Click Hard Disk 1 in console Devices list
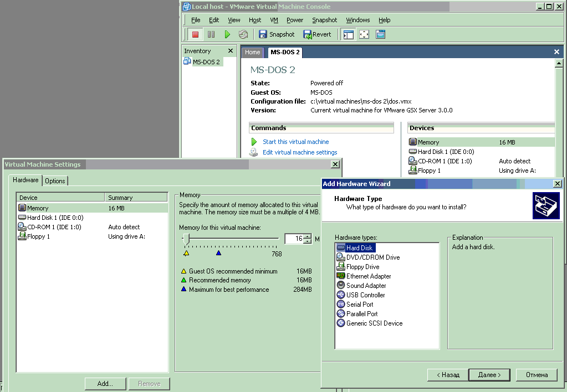This screenshot has height=392, width=567. pyautogui.click(x=481, y=152)
